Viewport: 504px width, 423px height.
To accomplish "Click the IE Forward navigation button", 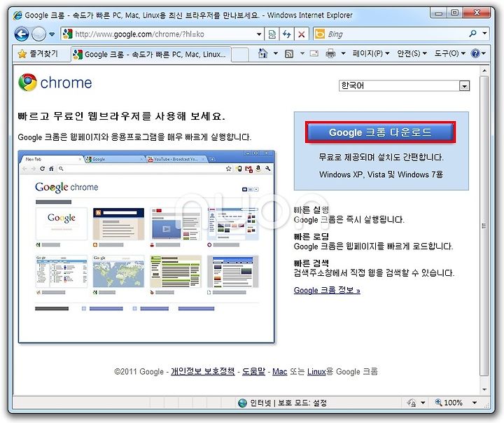I will pyautogui.click(x=39, y=34).
